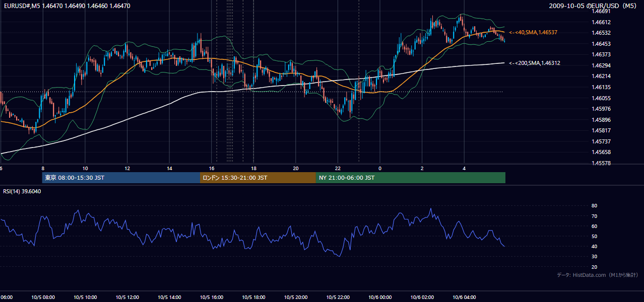Click hour label 20 below the price chart
The width and height of the screenshot is (644, 302).
(x=296, y=168)
